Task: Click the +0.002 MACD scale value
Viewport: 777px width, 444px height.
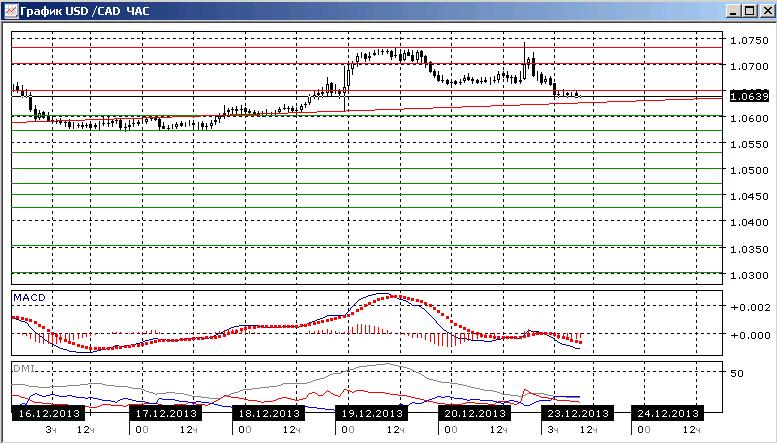Action: coord(751,307)
